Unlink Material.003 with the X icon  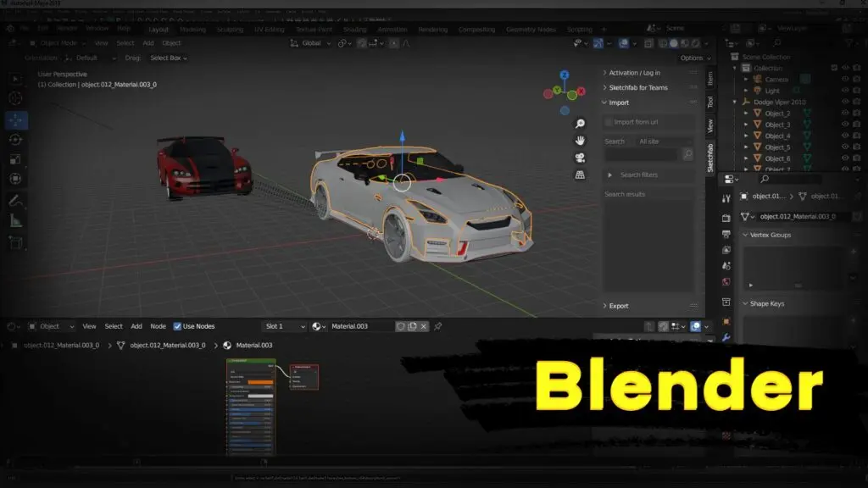tap(424, 326)
